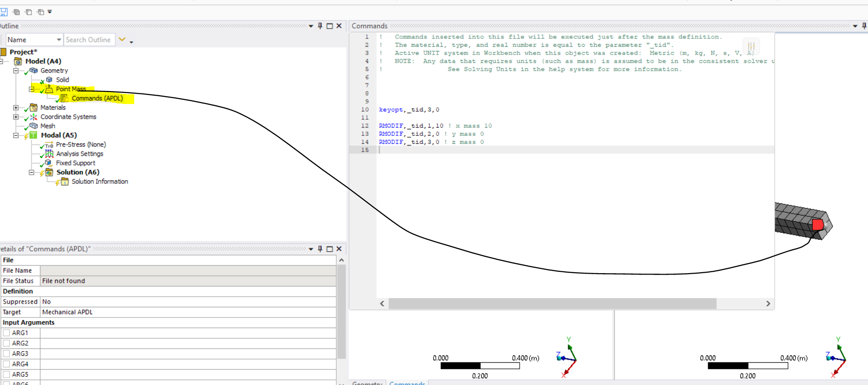Screen dimensions: 868x385
Task: Select the Mesh icon in outline tree
Action: [x=33, y=126]
